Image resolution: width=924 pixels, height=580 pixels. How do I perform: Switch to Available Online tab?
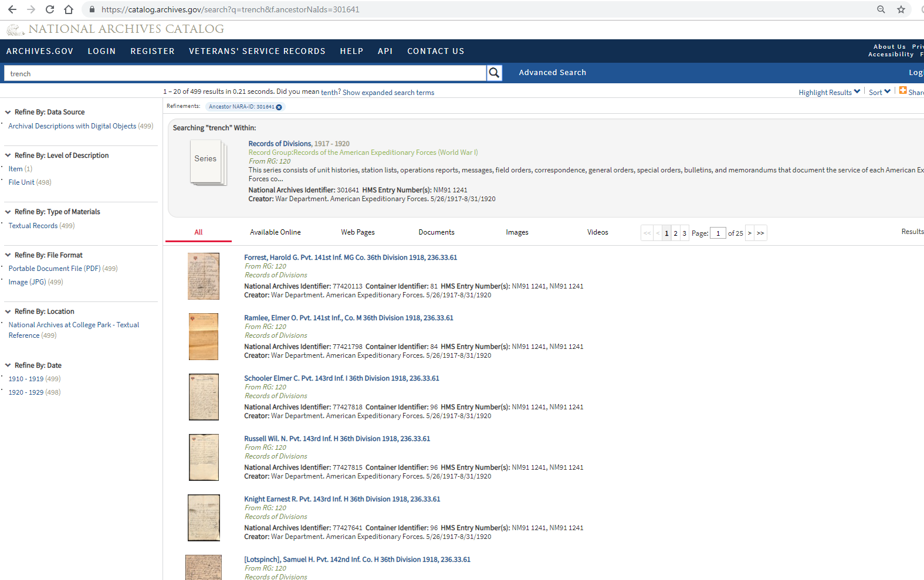pyautogui.click(x=275, y=232)
